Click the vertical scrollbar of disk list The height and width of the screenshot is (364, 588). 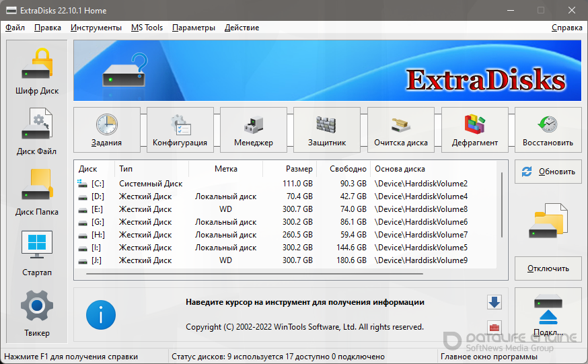(x=502, y=205)
